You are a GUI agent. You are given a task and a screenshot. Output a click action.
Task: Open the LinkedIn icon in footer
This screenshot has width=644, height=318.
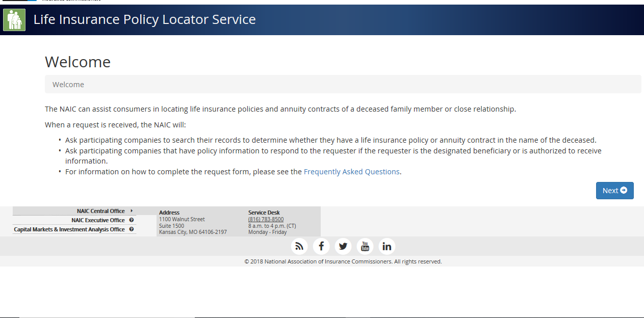387,247
